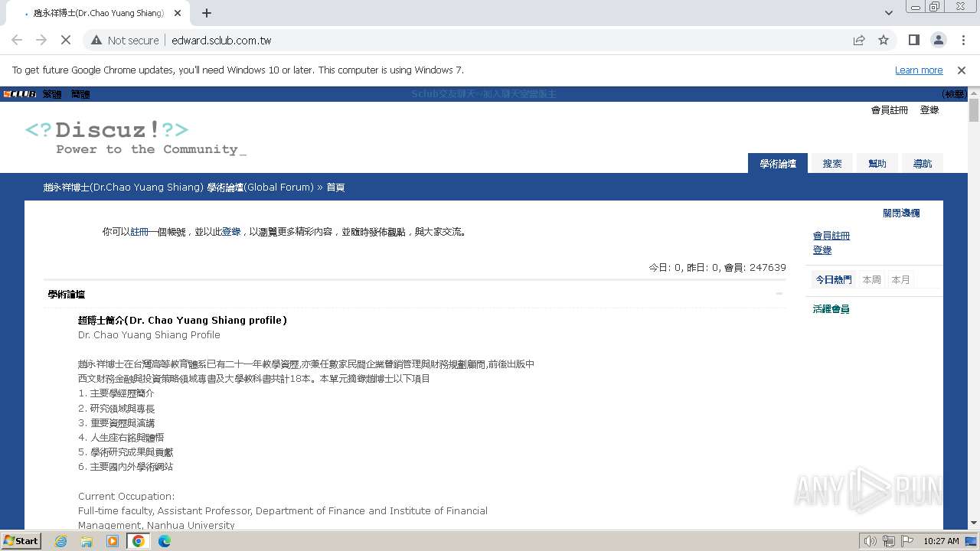Open the Action Center flag icon
980x551 pixels.
click(906, 541)
